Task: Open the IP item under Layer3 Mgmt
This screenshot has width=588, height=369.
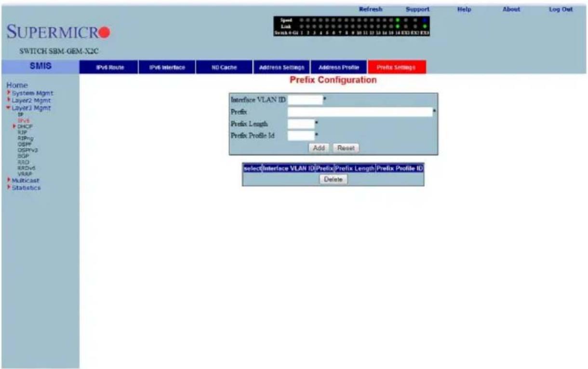Action: tap(20, 115)
